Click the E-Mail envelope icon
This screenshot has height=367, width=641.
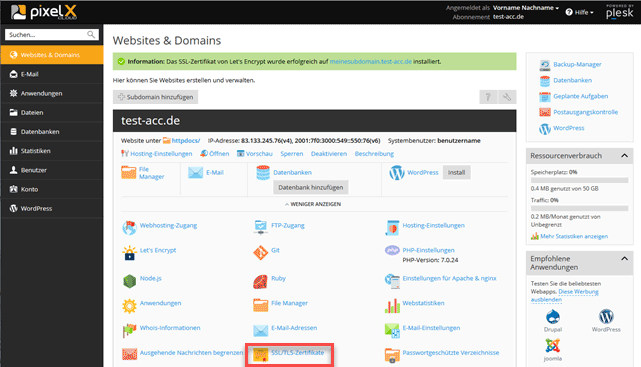(195, 172)
